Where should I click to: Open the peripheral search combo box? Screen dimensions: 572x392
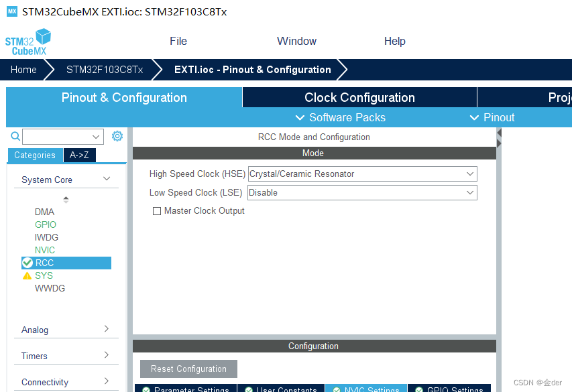(x=63, y=137)
